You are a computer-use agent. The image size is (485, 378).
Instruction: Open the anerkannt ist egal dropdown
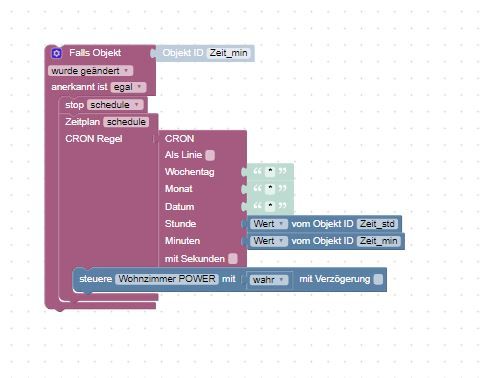coord(128,87)
